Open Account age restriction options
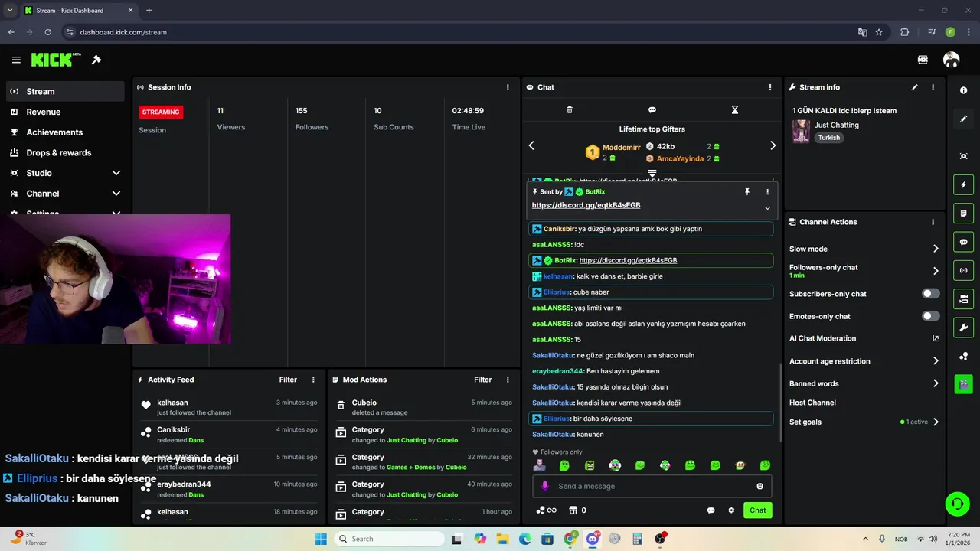Viewport: 980px width, 551px height. coord(936,361)
